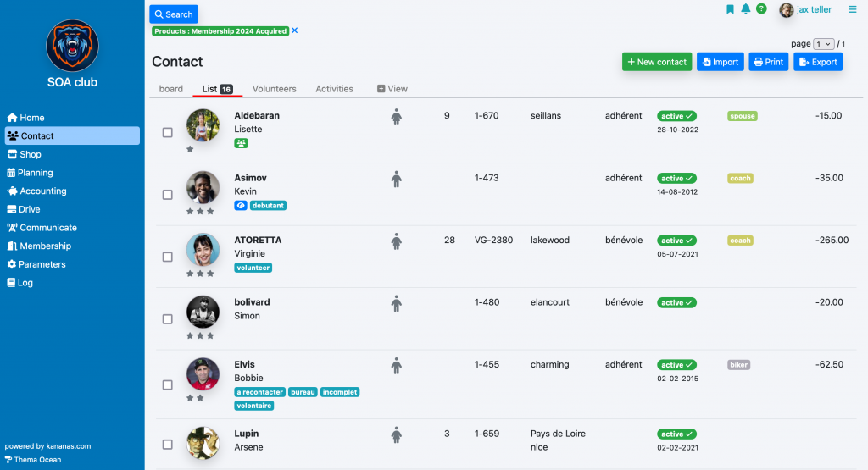The height and width of the screenshot is (470, 868).
Task: Open the notifications bell icon
Action: pos(746,9)
